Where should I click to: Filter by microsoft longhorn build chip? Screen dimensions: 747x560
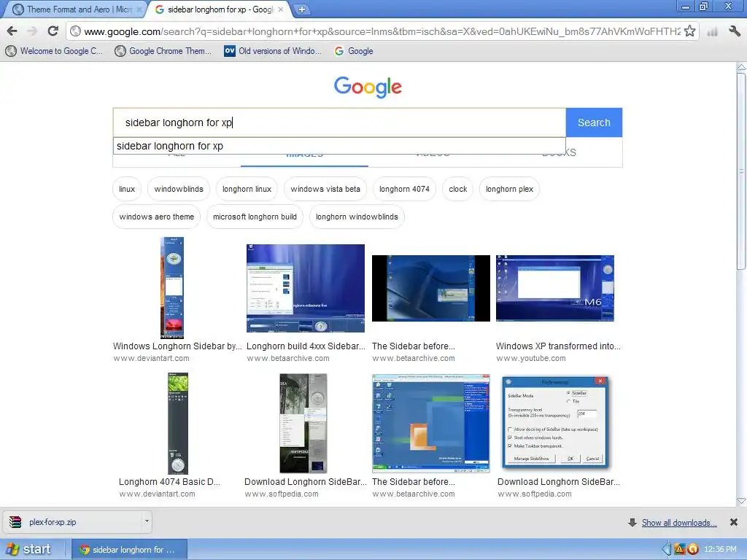tap(255, 217)
